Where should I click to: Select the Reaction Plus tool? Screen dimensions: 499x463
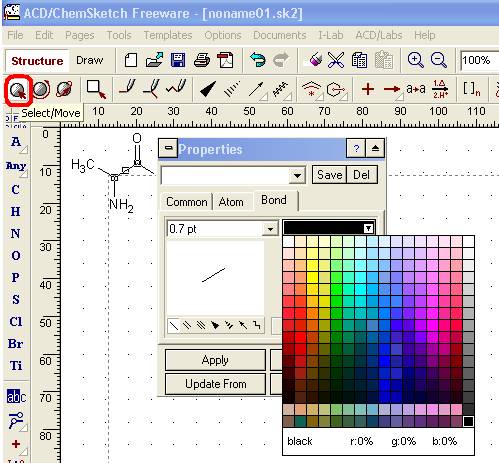(368, 89)
